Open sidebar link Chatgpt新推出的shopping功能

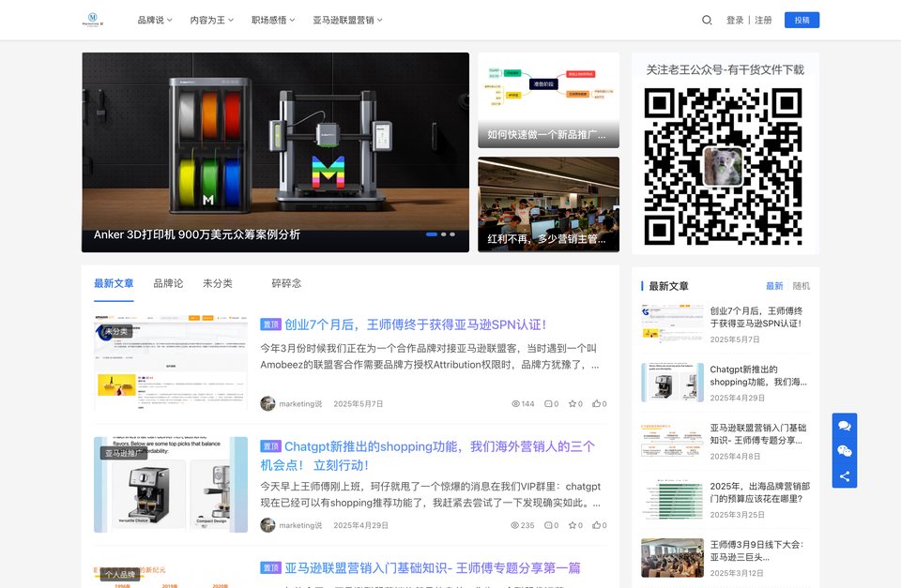pos(758,375)
